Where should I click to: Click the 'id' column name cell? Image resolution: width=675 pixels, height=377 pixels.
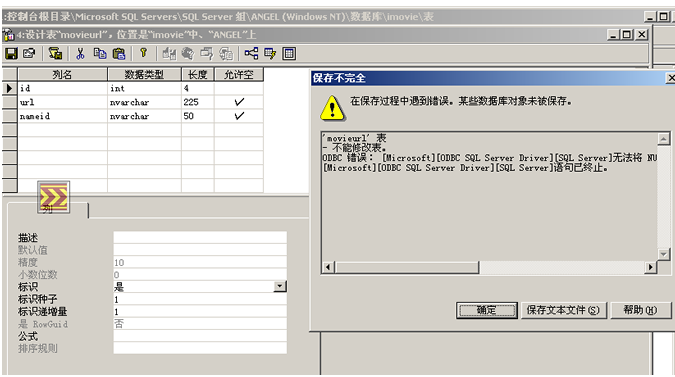(x=62, y=88)
